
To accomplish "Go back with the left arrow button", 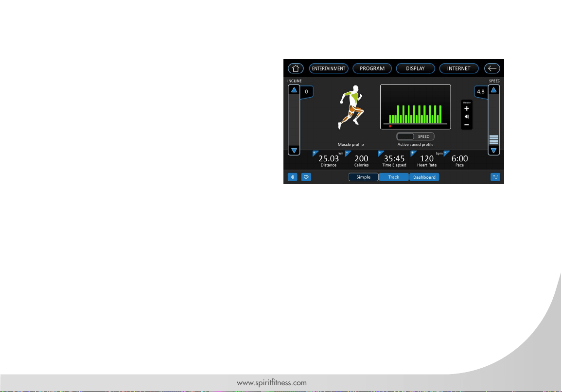I will click(492, 68).
